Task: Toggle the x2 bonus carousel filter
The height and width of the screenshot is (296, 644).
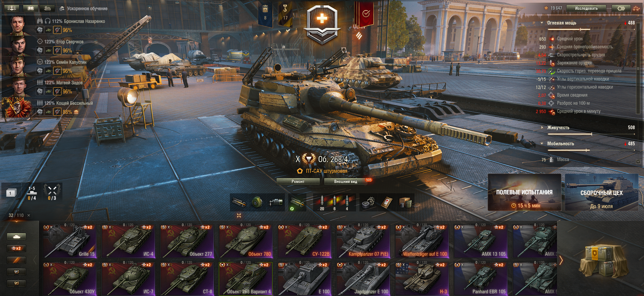Action: [16, 248]
